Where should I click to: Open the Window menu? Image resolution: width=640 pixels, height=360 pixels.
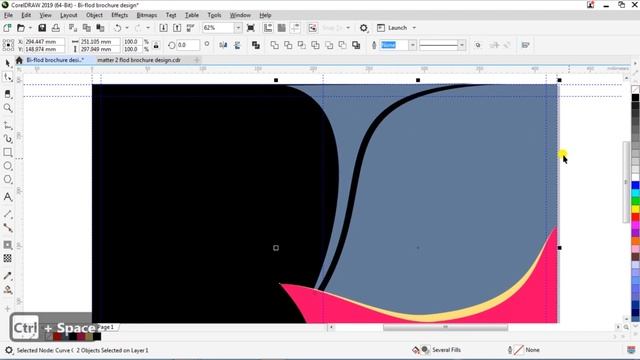pyautogui.click(x=240, y=15)
